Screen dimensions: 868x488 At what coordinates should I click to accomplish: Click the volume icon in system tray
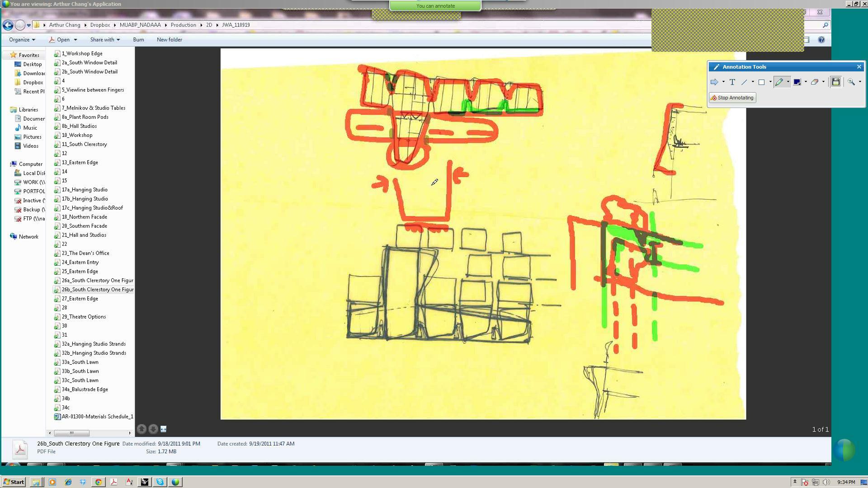[x=826, y=482]
